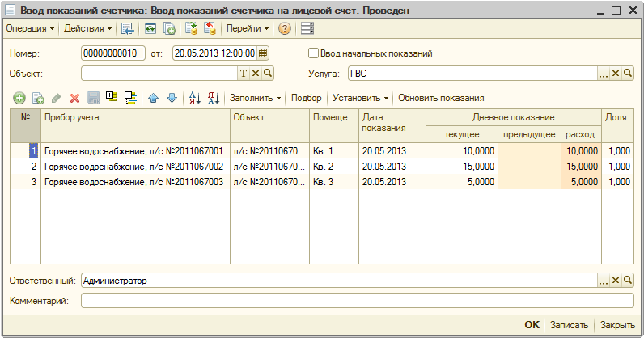
Task: Click the Записать button
Action: pos(569,325)
